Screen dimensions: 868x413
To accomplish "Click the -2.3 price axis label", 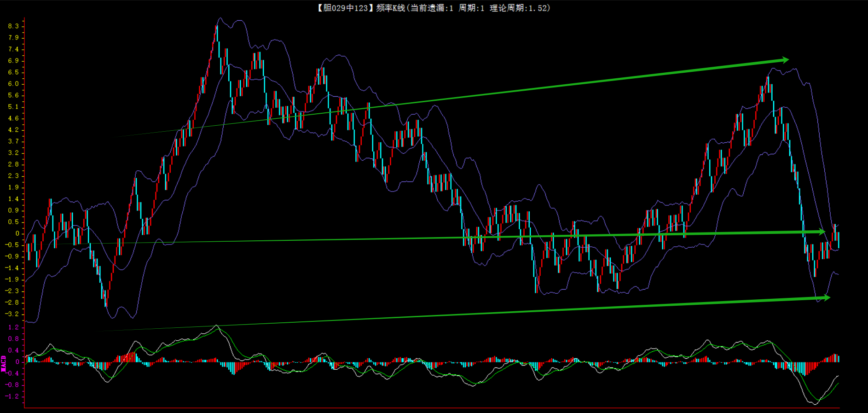I will point(12,291).
